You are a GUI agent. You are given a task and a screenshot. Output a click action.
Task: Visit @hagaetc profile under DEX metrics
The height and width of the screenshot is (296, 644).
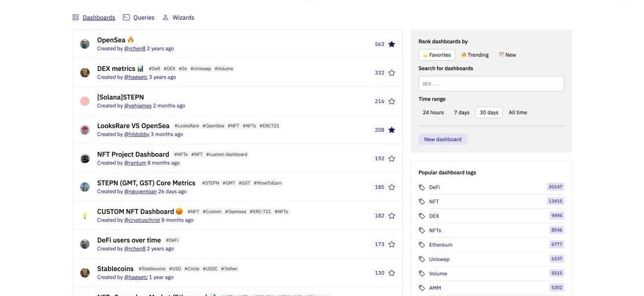coord(136,77)
